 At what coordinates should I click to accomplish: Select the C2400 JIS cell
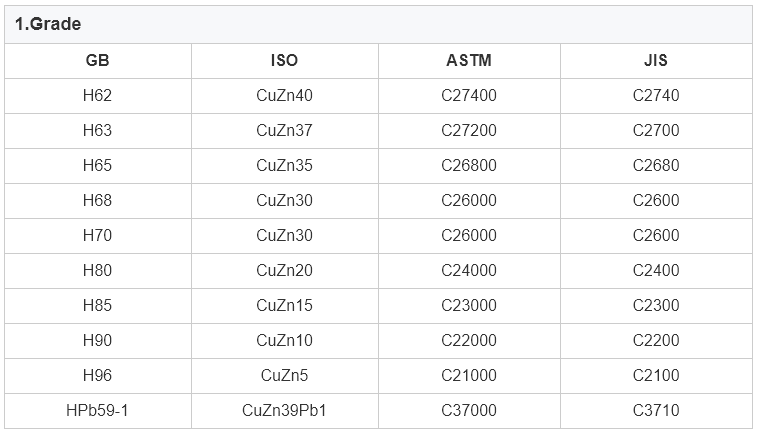click(656, 270)
